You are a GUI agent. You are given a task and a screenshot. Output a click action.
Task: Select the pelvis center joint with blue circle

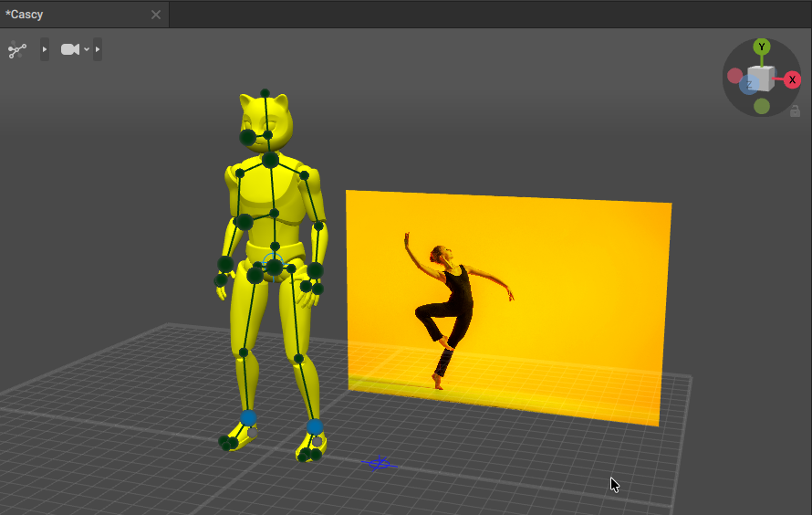point(274,267)
